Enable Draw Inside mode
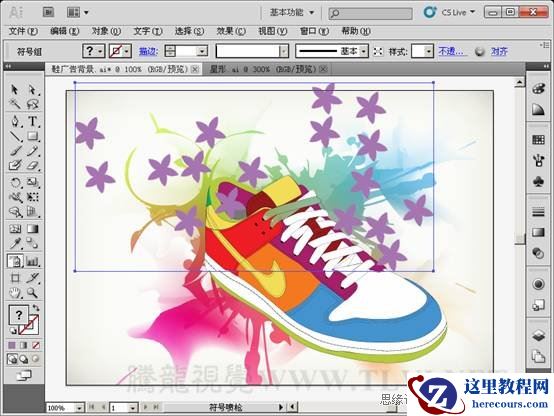This screenshot has height=416, width=554. (36, 359)
